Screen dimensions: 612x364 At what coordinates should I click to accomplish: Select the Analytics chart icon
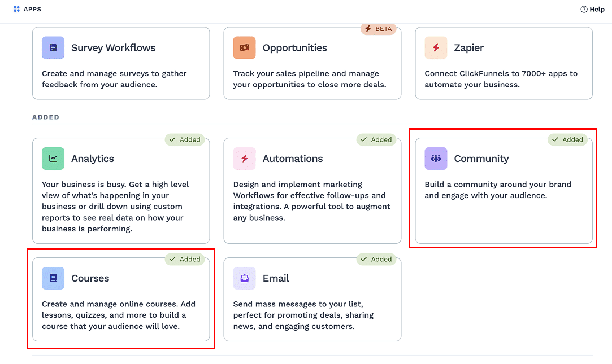click(x=53, y=159)
